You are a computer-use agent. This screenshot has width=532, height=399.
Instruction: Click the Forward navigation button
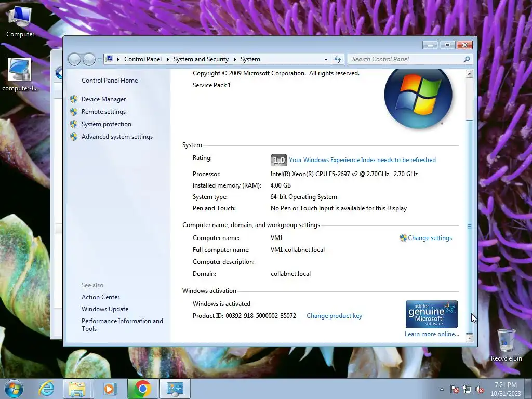89,59
